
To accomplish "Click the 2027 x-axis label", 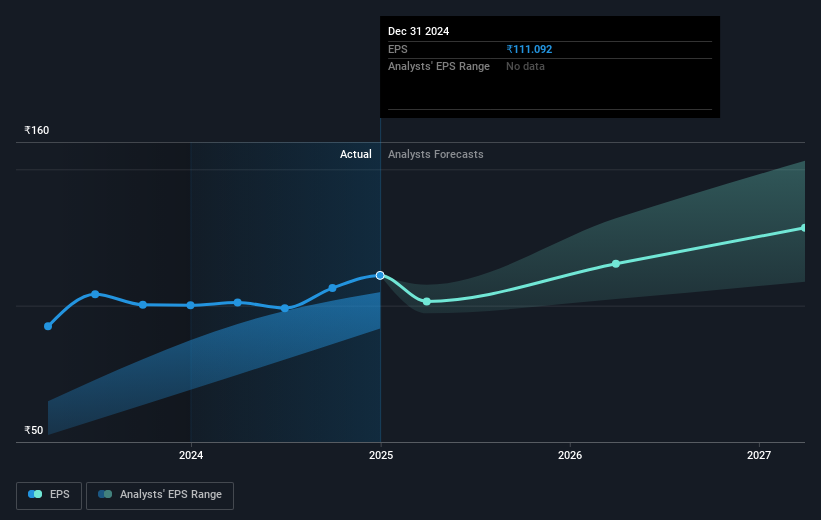I will tap(759, 455).
